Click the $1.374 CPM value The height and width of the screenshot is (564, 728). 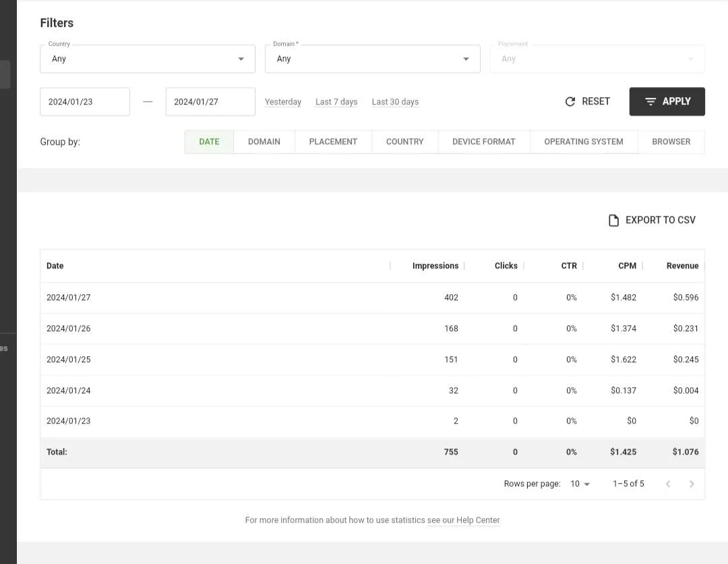pyautogui.click(x=624, y=329)
